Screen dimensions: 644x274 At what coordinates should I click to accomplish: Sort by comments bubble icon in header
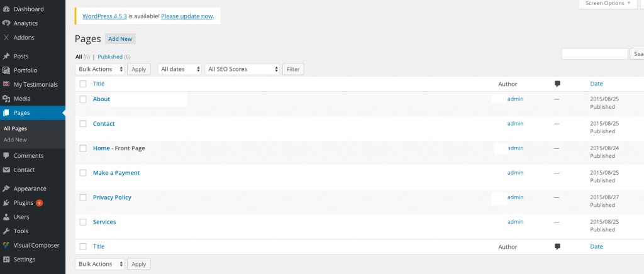(557, 84)
